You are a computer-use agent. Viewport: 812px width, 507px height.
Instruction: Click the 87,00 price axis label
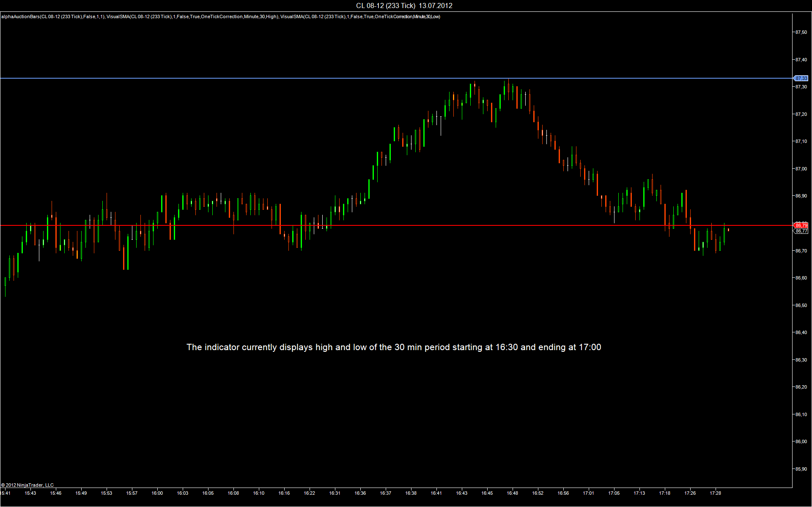click(801, 169)
